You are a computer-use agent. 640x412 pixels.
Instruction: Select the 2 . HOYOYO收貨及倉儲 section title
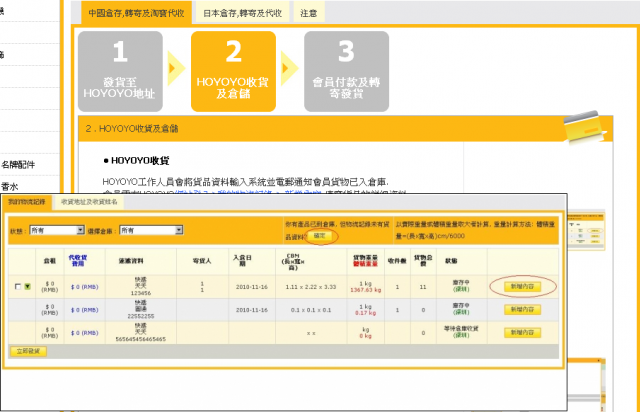pyautogui.click(x=132, y=129)
